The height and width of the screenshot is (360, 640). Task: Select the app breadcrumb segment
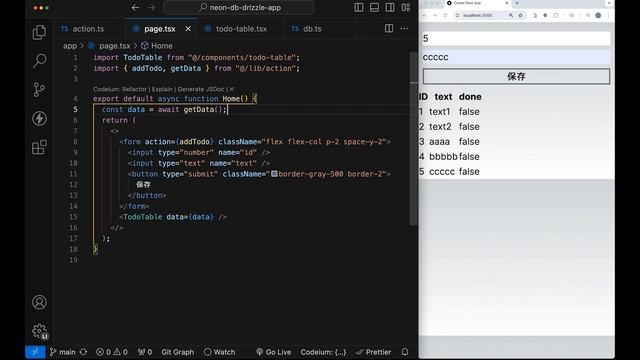point(70,46)
